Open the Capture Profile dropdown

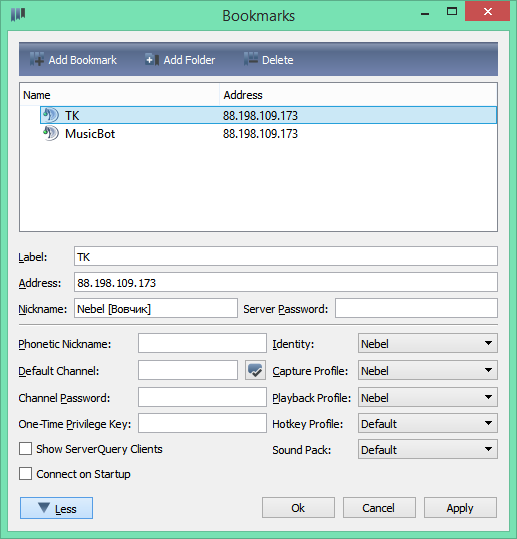coord(428,370)
